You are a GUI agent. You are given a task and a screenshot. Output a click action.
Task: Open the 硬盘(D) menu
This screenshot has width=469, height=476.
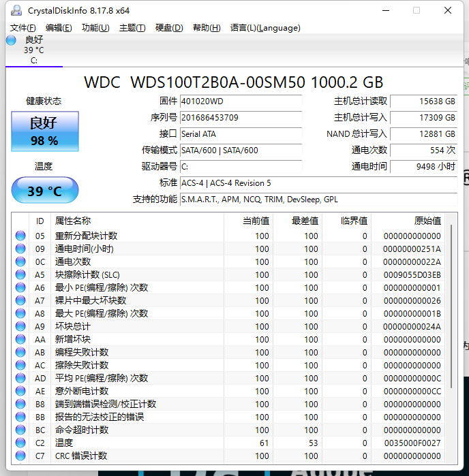[169, 28]
